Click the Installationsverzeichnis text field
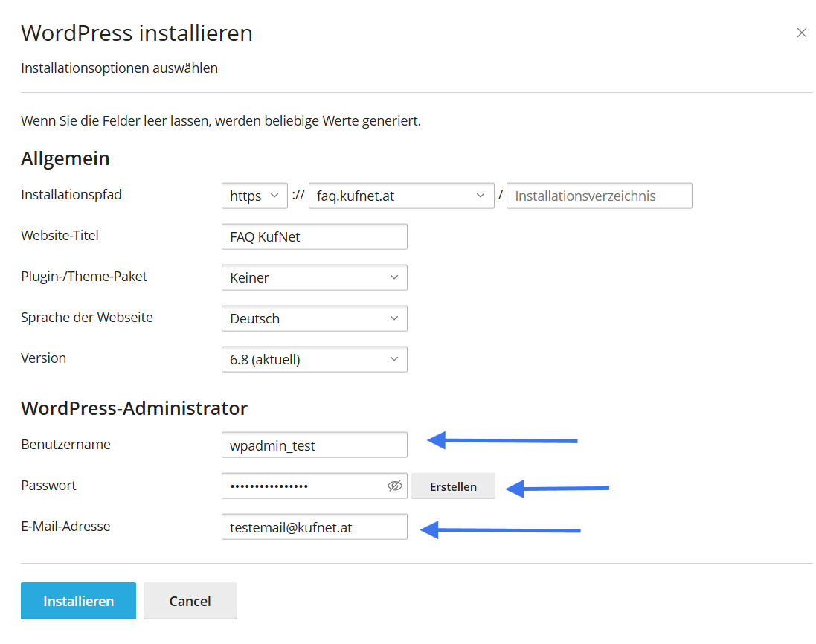This screenshot has width=816, height=644. point(599,196)
